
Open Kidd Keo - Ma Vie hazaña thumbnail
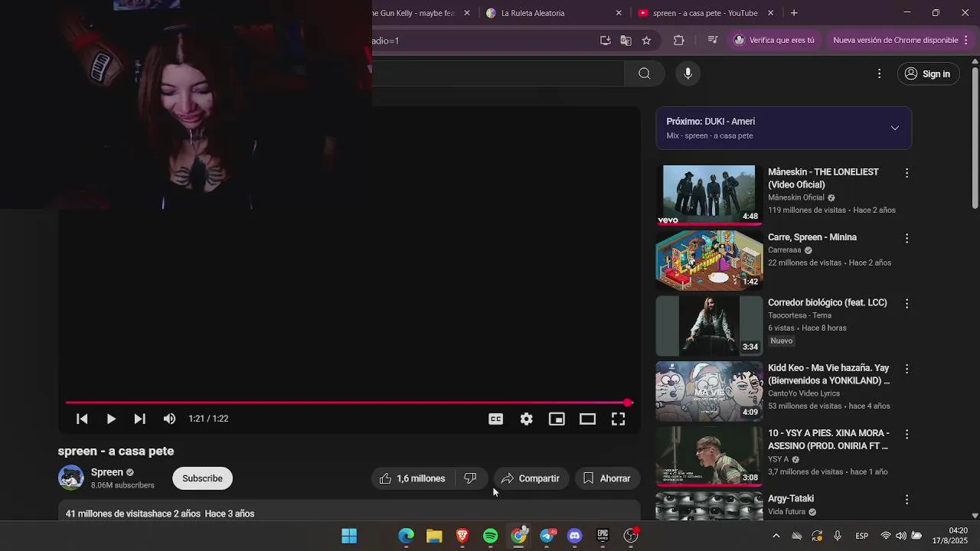[x=709, y=391]
